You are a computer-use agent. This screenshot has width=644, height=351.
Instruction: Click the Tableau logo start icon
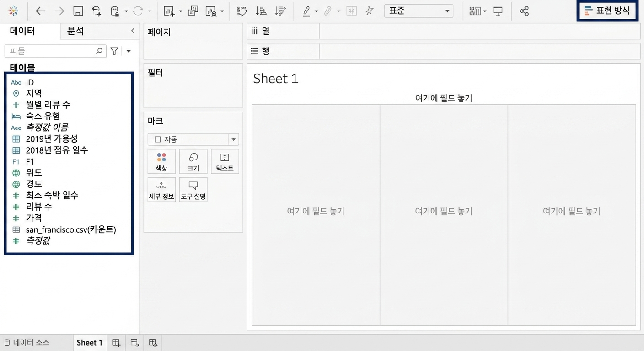(x=14, y=11)
